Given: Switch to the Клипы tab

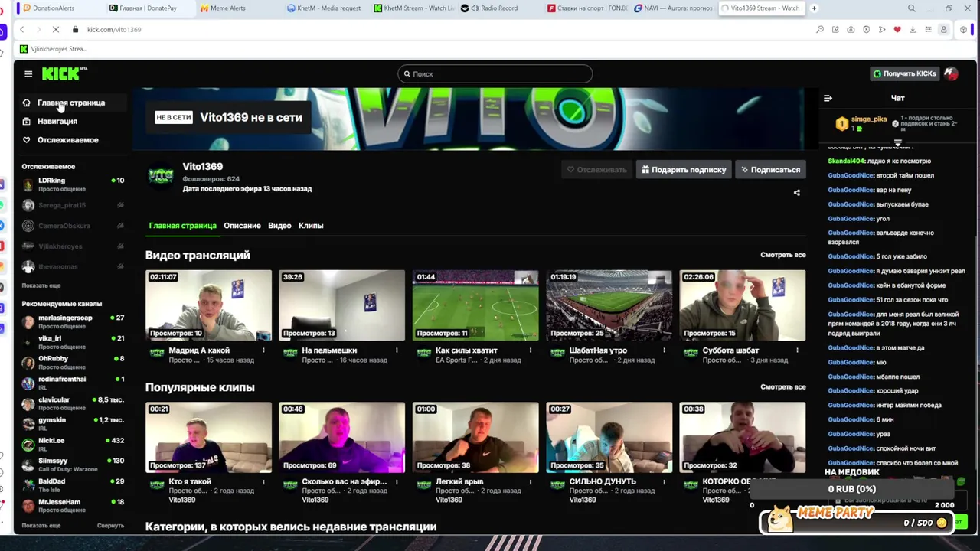Looking at the screenshot, I should pyautogui.click(x=311, y=226).
